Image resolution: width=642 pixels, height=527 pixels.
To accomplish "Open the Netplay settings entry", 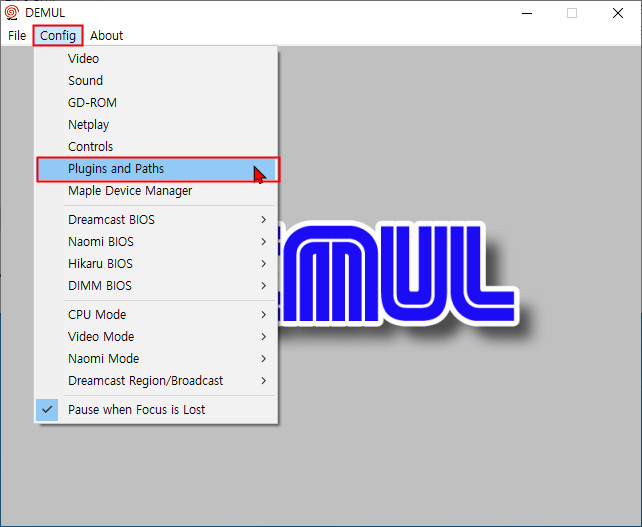I will (x=156, y=125).
